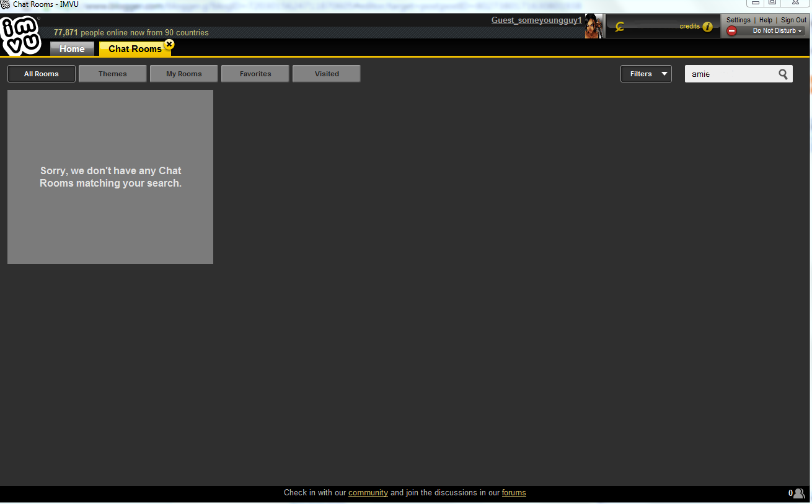812x504 pixels.
Task: Click the credits balance text
Action: (689, 26)
